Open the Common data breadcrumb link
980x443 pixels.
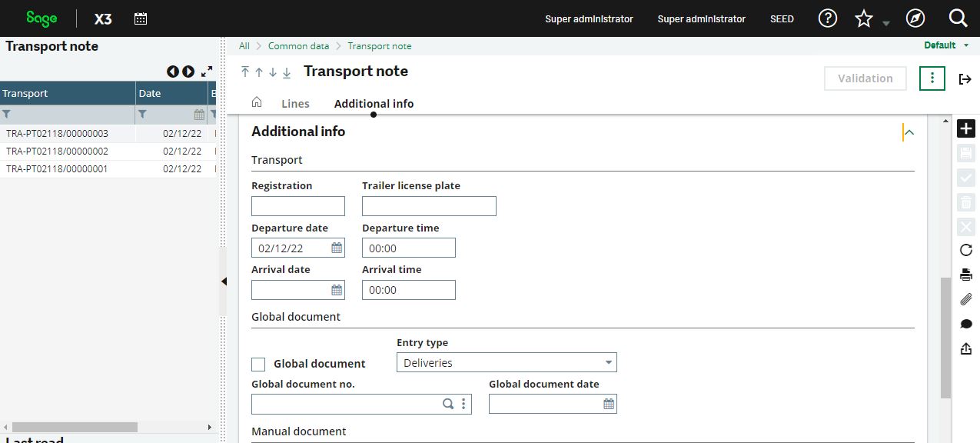(299, 45)
